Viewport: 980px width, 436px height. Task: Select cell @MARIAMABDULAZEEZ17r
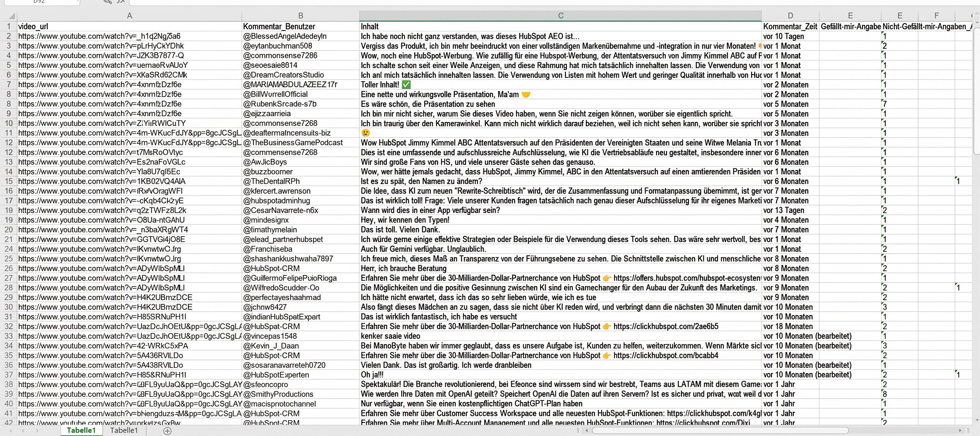(301, 84)
